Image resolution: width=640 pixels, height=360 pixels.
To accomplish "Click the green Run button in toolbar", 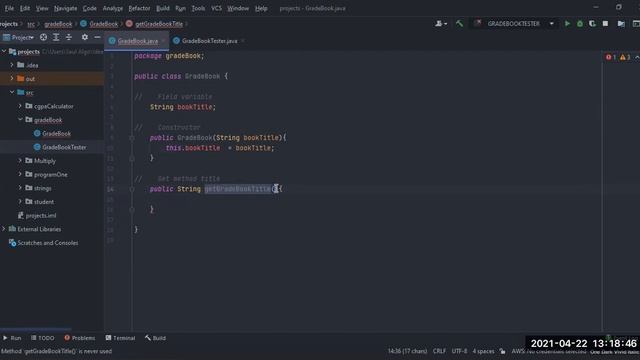I will (567, 24).
